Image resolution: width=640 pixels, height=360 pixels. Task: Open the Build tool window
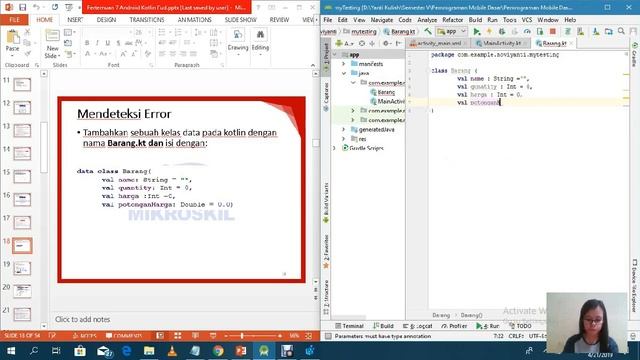click(x=384, y=326)
